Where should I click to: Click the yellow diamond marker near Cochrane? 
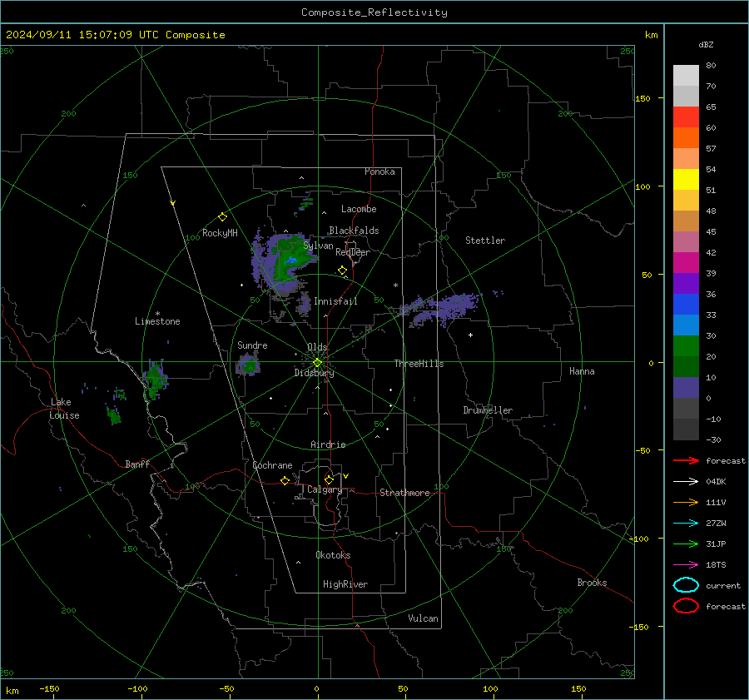(285, 480)
